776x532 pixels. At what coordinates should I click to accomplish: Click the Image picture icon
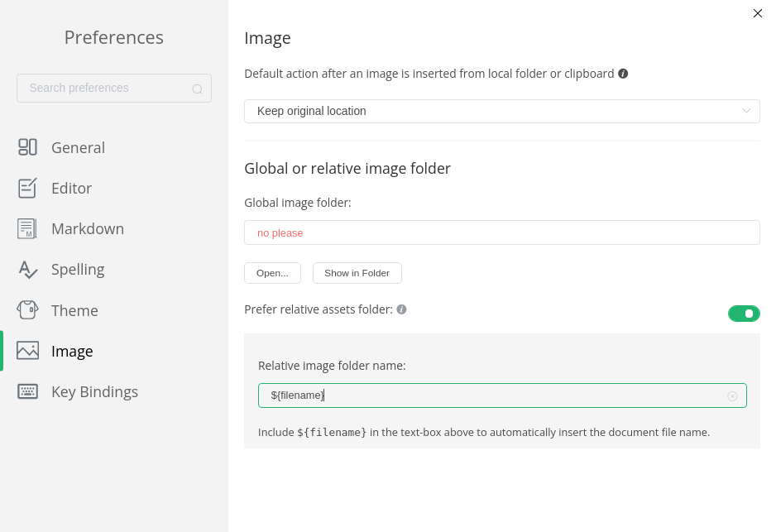[x=28, y=350]
